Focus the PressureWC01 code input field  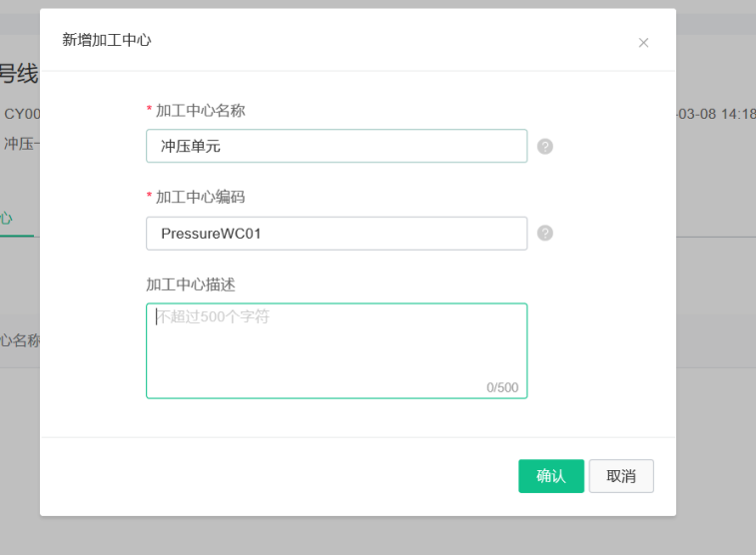click(x=337, y=234)
